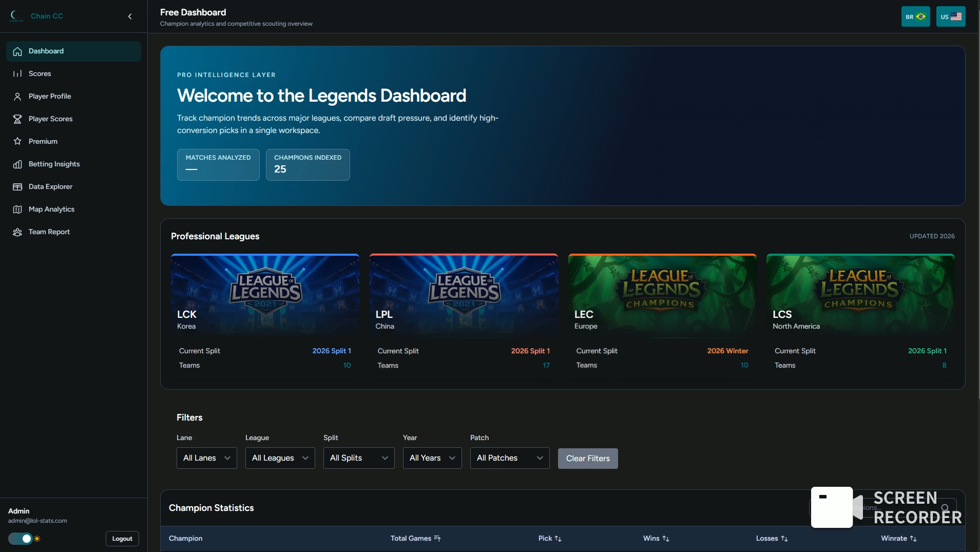Click the Scores bar chart icon
980x552 pixels.
pos(17,73)
